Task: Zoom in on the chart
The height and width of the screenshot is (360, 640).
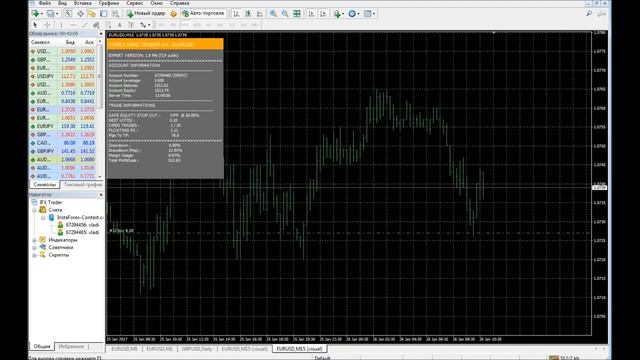Action: click(273, 13)
